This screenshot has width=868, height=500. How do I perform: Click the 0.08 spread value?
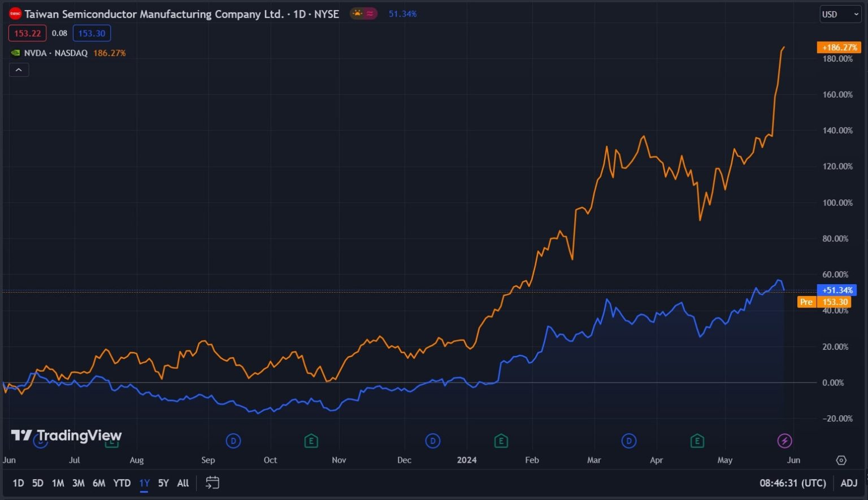[59, 33]
